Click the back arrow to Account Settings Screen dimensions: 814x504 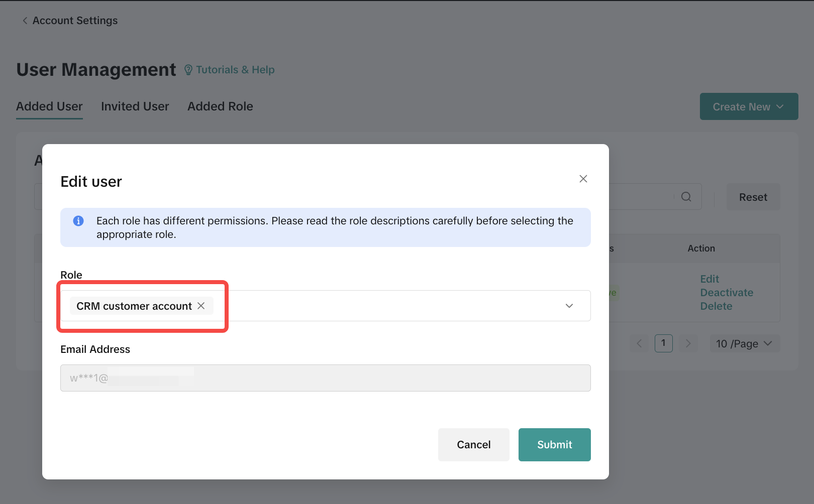coord(25,21)
